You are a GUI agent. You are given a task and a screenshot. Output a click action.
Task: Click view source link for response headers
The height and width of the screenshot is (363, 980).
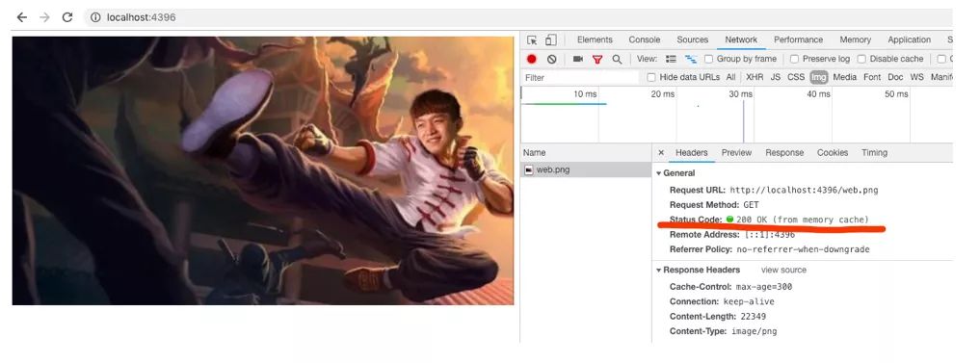(x=783, y=270)
